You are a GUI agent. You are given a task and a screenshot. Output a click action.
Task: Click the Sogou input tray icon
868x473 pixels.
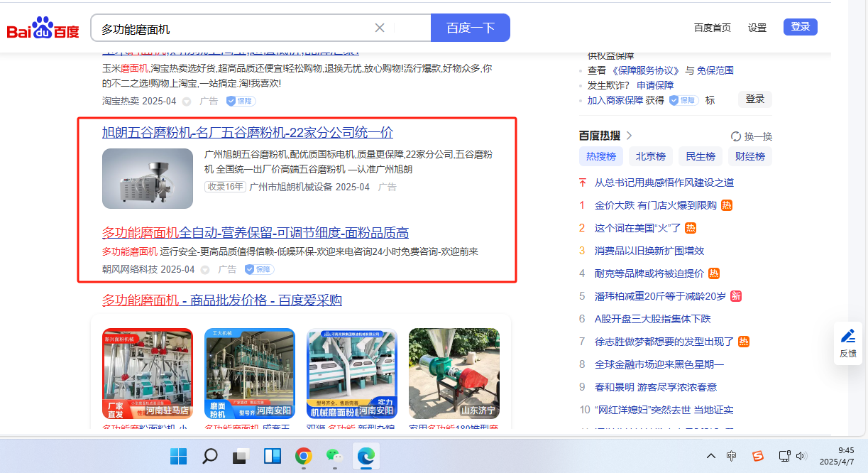click(758, 456)
